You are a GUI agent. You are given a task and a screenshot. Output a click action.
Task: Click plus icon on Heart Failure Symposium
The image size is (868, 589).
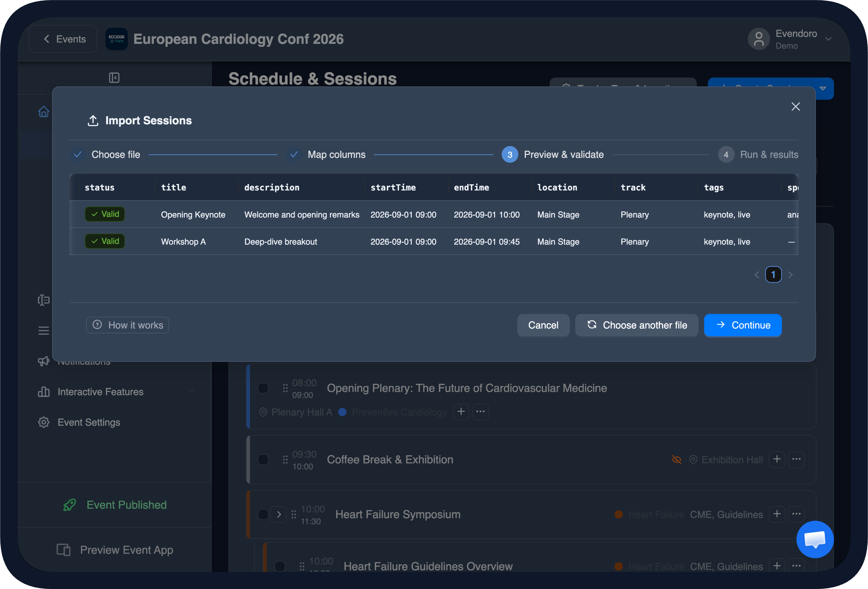(x=777, y=514)
